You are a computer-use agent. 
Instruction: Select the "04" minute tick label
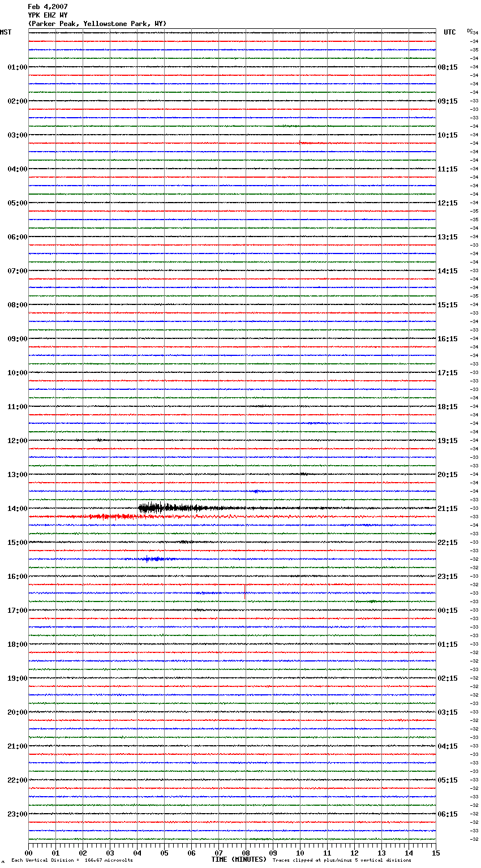pyautogui.click(x=137, y=853)
